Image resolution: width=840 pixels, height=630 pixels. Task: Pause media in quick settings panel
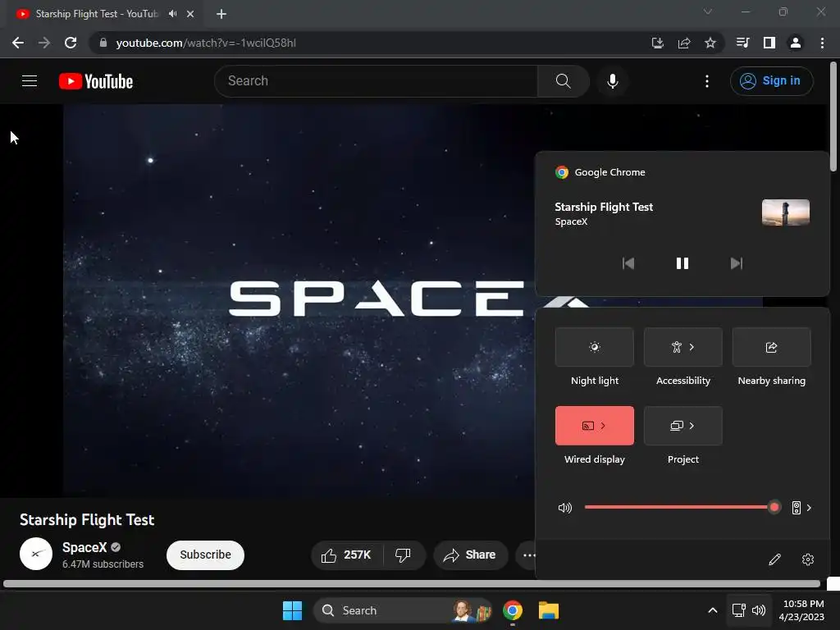click(682, 263)
